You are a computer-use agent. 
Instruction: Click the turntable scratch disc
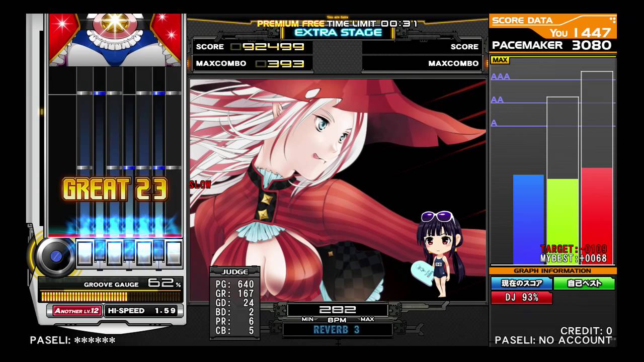pyautogui.click(x=56, y=256)
